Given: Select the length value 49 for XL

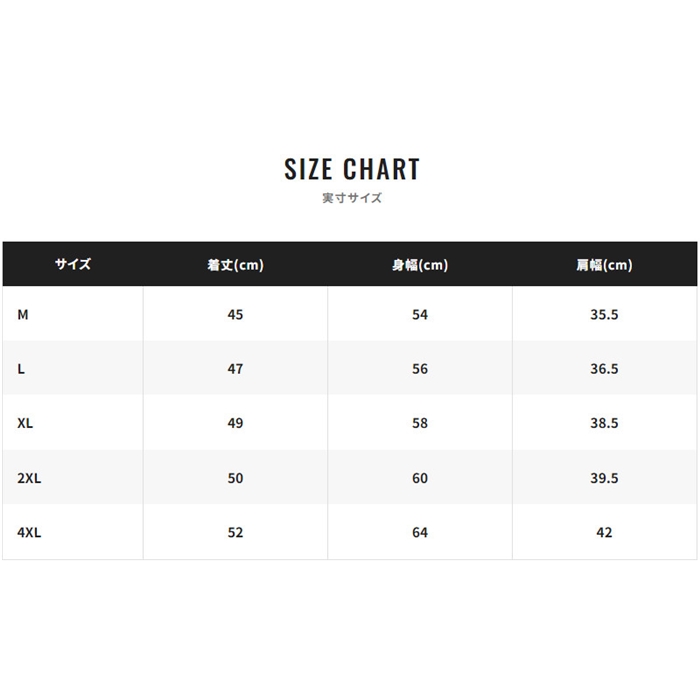Looking at the screenshot, I should point(235,423).
